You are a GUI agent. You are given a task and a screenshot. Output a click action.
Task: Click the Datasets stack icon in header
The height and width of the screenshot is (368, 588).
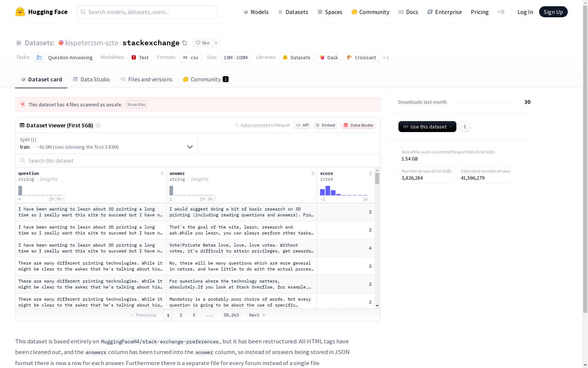[19, 43]
